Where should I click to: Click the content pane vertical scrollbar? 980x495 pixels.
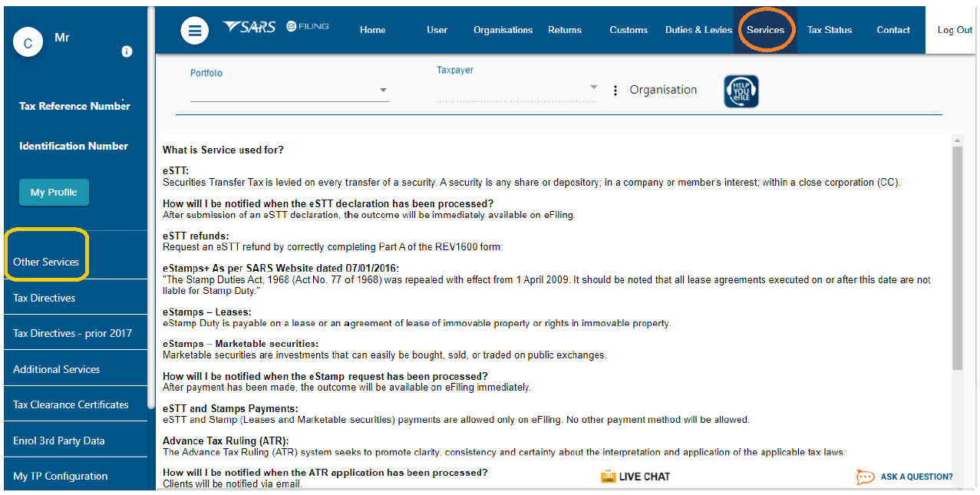click(x=957, y=257)
